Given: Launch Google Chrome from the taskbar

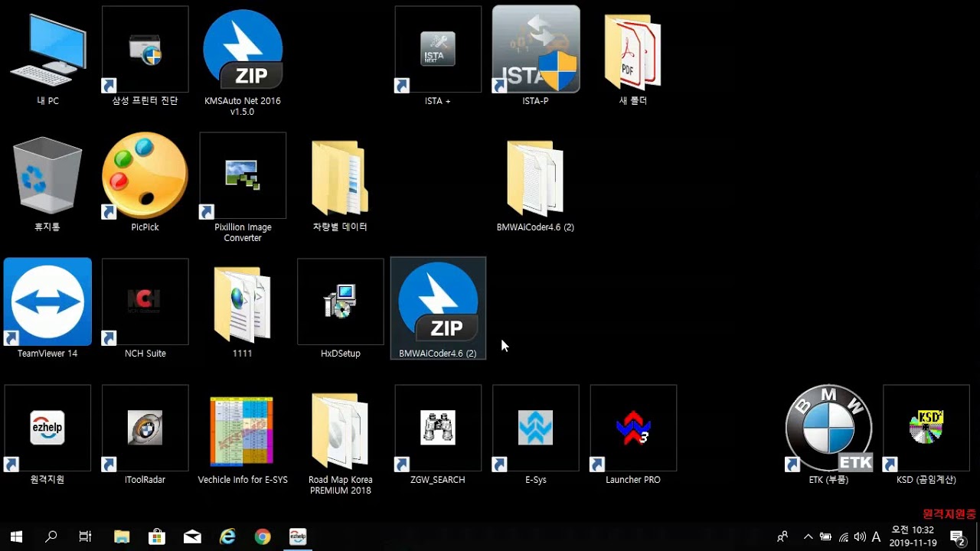Looking at the screenshot, I should coord(263,536).
